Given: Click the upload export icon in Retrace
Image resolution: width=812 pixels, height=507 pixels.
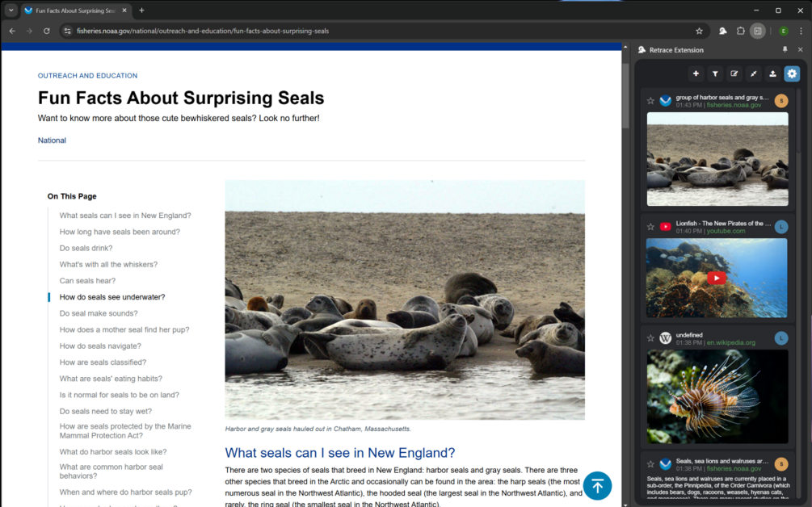Looking at the screenshot, I should tap(772, 74).
